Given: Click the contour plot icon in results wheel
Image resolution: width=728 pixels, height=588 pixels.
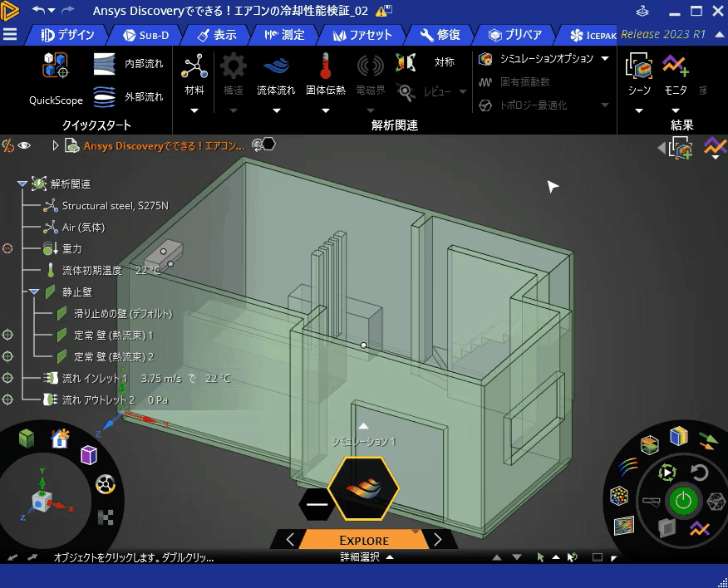Looking at the screenshot, I should [x=624, y=526].
